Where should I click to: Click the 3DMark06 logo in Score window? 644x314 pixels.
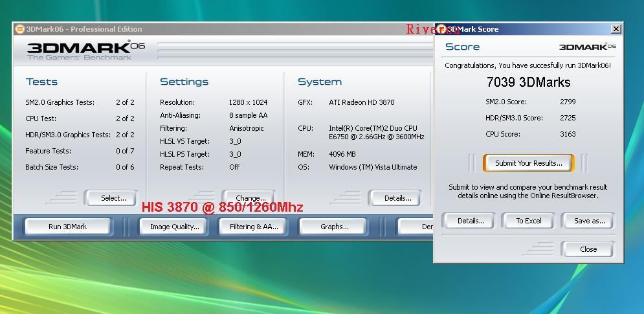(x=588, y=47)
